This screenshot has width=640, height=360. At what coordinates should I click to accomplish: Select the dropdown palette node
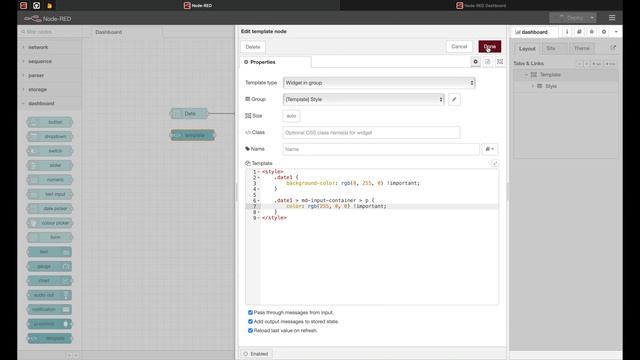pos(50,136)
